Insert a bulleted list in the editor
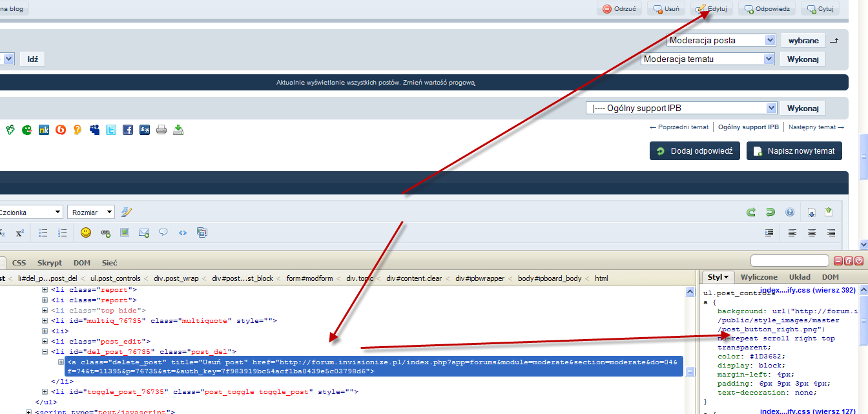This screenshot has height=414, width=868. click(x=43, y=233)
